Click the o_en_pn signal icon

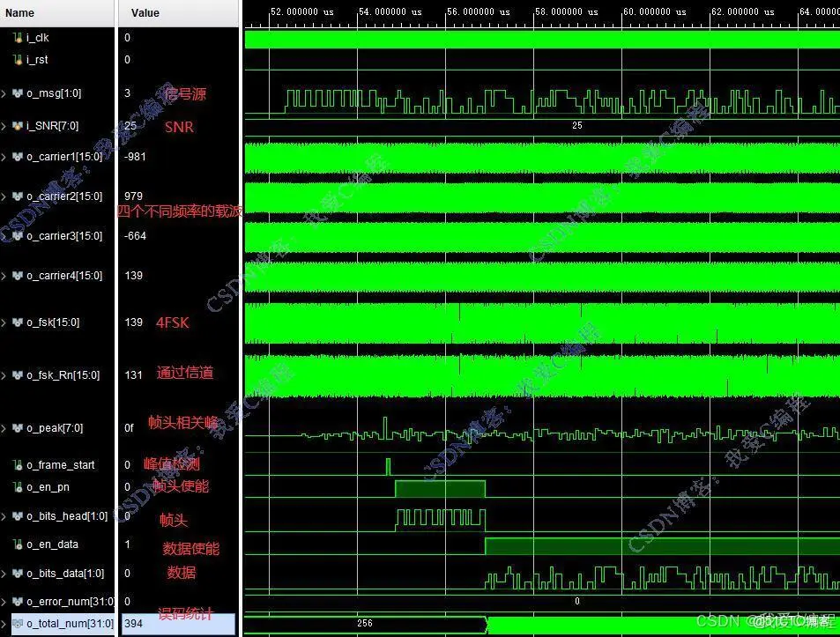point(18,487)
